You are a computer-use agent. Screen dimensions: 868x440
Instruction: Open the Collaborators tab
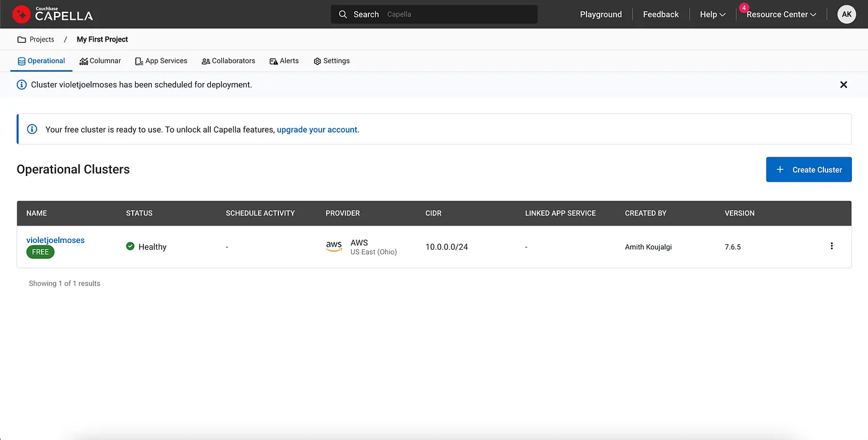point(228,61)
